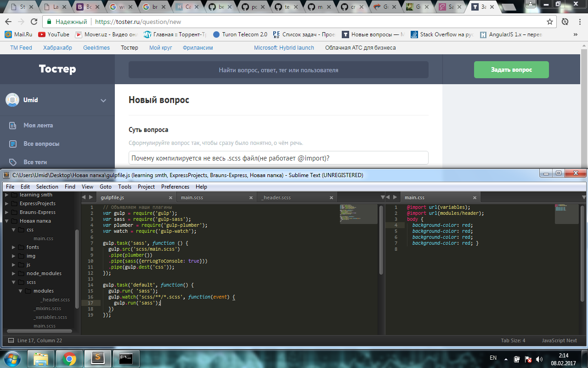
Task: Open the Мой круг link
Action: pyautogui.click(x=160, y=47)
